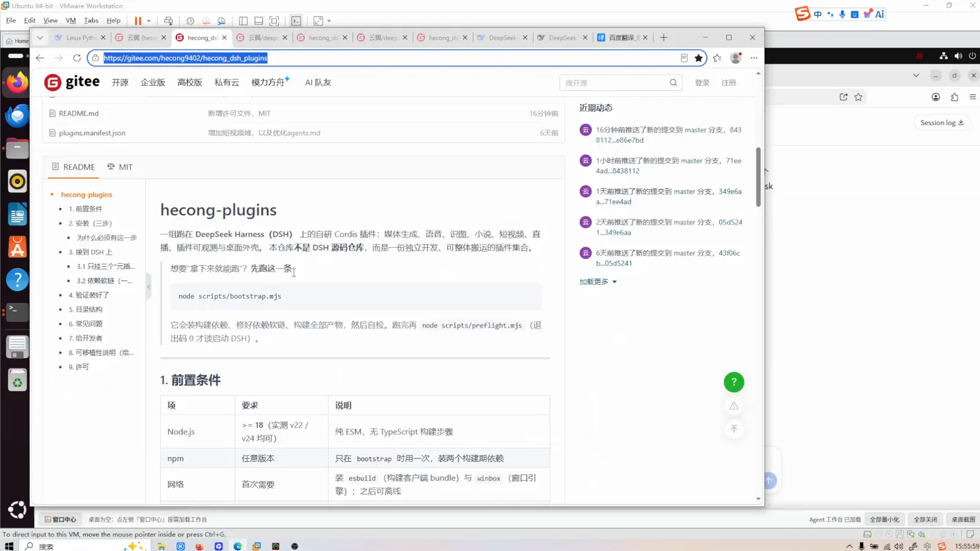Click the browser back arrow
The height and width of the screenshot is (551, 980).
click(x=40, y=58)
